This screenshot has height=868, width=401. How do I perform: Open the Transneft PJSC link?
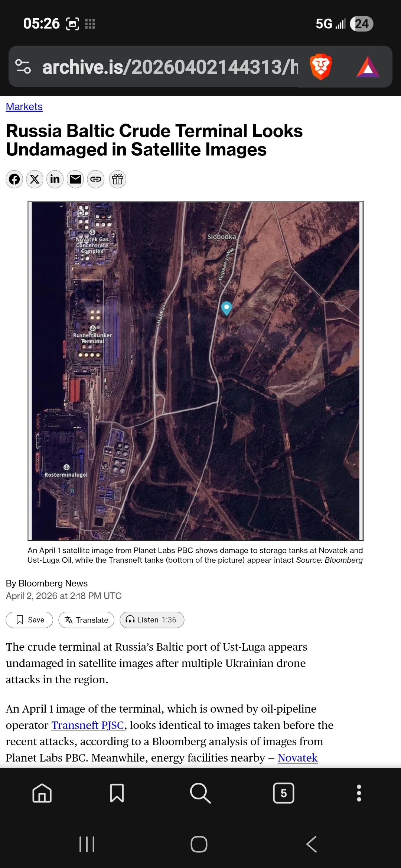coord(88,725)
